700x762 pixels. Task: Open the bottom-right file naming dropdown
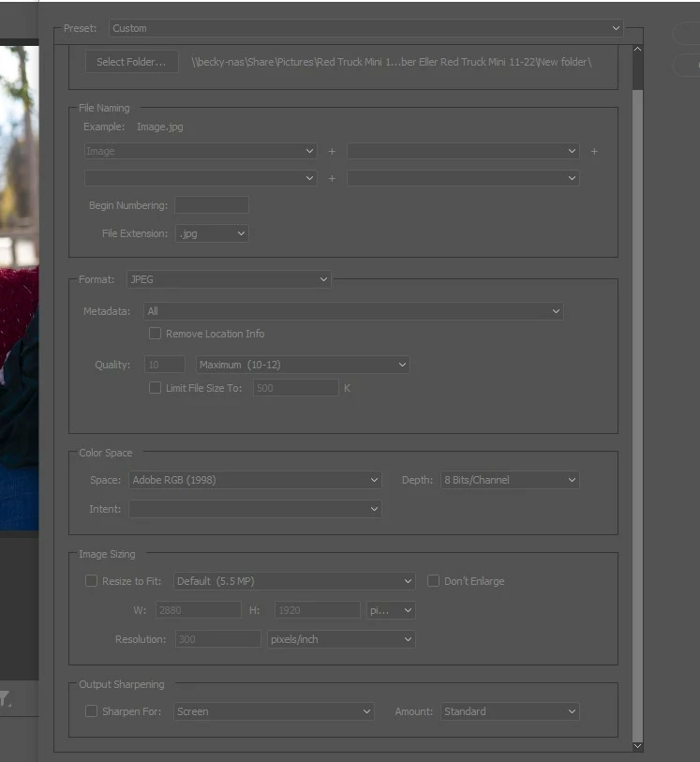(463, 178)
